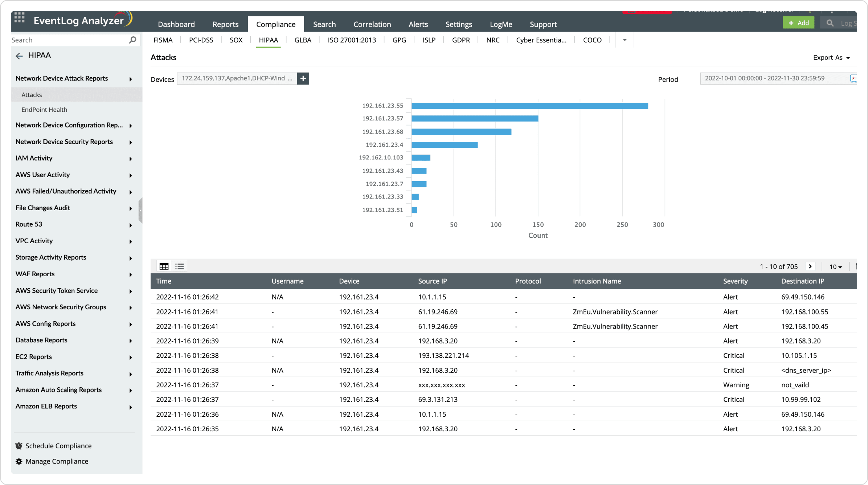Open the Export As dropdown
Screen dimensions: 868x485
[831, 58]
